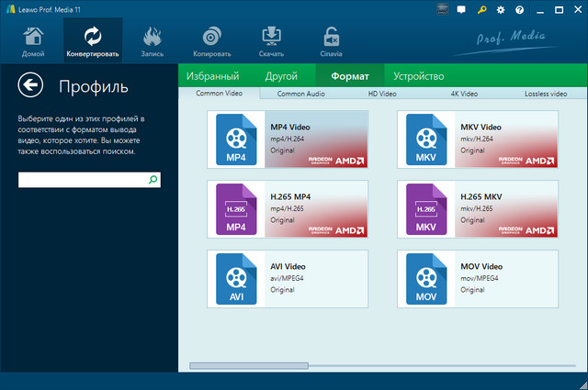Open the Common Audio sub-tab
This screenshot has height=390, width=588.
[302, 94]
